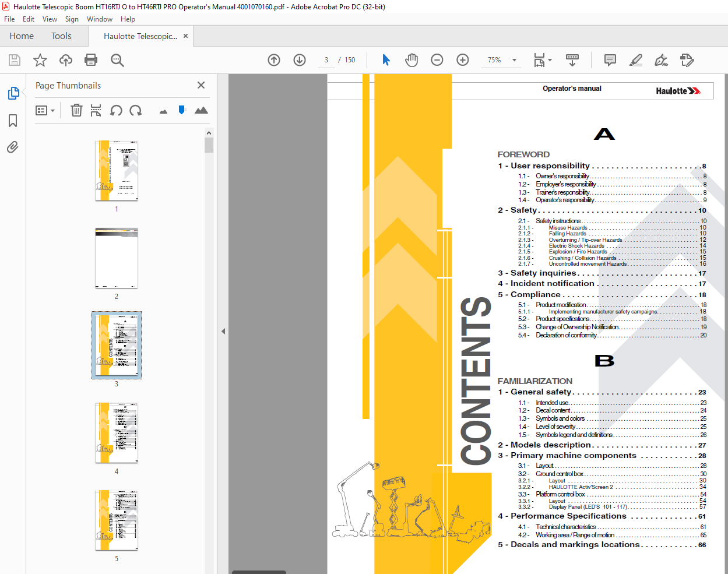Viewport: 728px width, 574px height.
Task: Click the page number input field
Action: pyautogui.click(x=326, y=60)
